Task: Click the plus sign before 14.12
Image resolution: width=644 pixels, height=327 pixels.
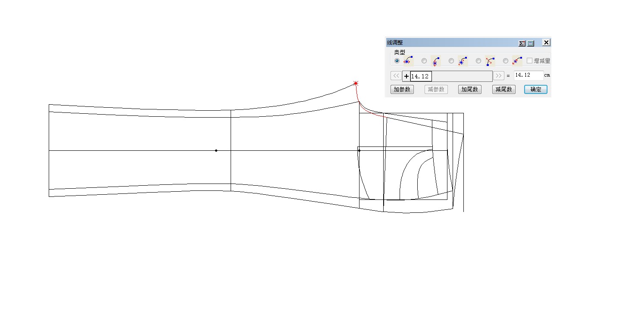Action: click(x=406, y=76)
